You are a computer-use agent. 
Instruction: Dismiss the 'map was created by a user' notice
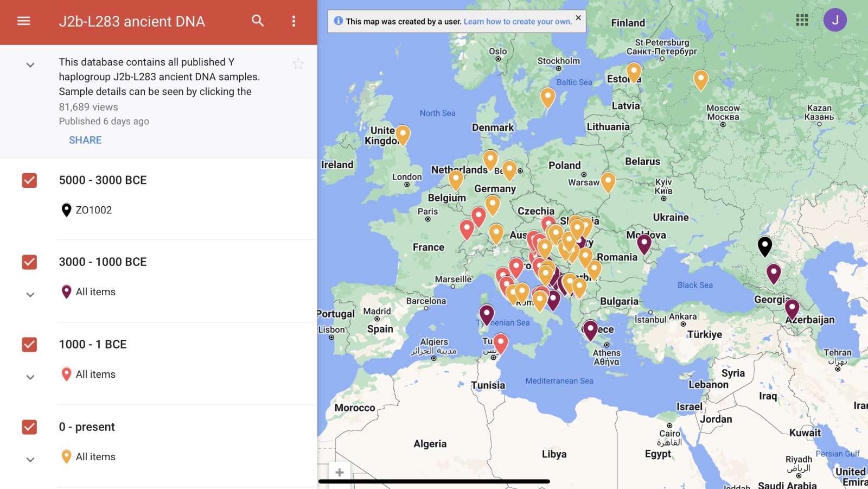point(578,18)
